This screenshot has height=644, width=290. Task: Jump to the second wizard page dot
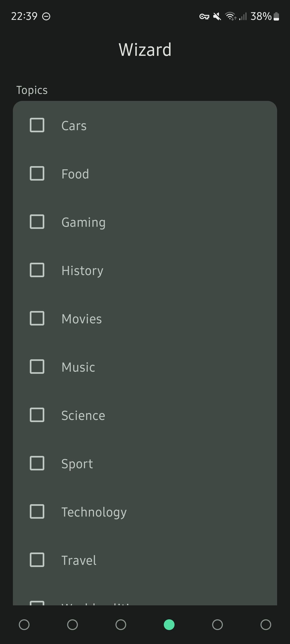(73, 625)
